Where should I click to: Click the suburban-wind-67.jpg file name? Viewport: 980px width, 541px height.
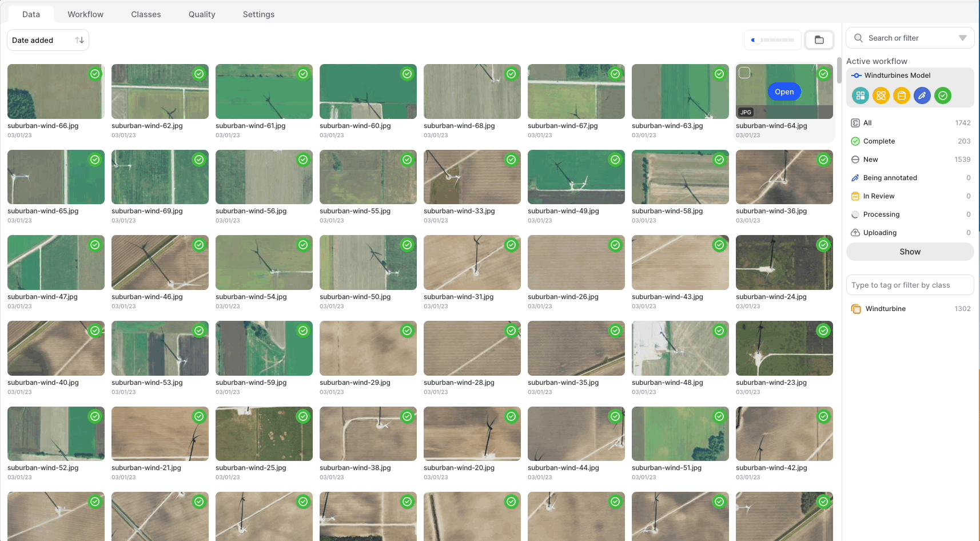563,126
